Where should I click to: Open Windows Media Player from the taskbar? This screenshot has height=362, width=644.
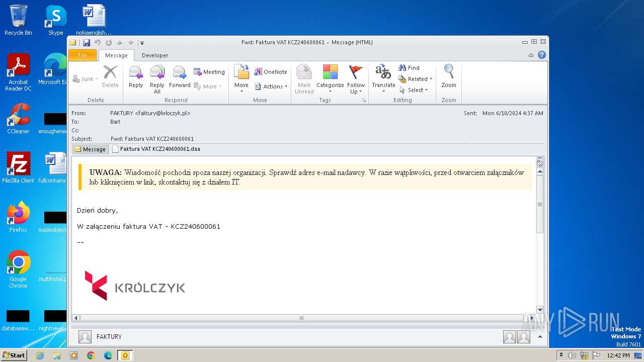click(74, 355)
